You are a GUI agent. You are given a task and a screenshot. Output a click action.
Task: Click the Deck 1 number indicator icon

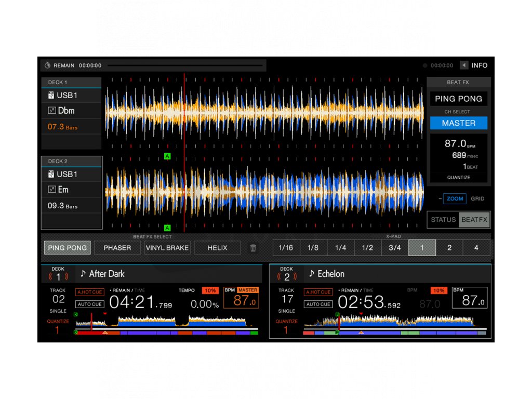(x=58, y=277)
